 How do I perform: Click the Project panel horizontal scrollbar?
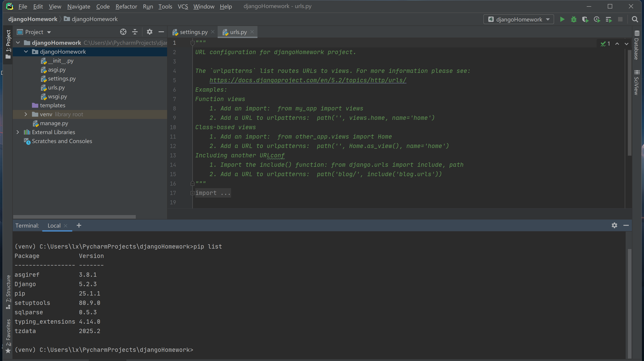click(74, 217)
